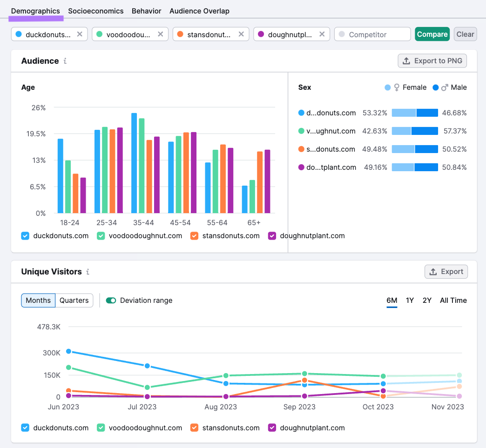Click the Competitor input field

[x=372, y=34]
